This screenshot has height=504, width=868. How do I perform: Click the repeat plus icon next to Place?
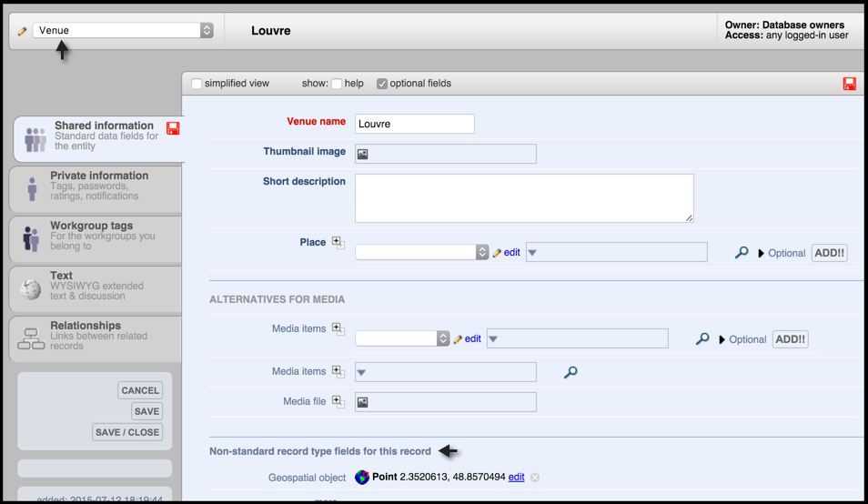338,242
